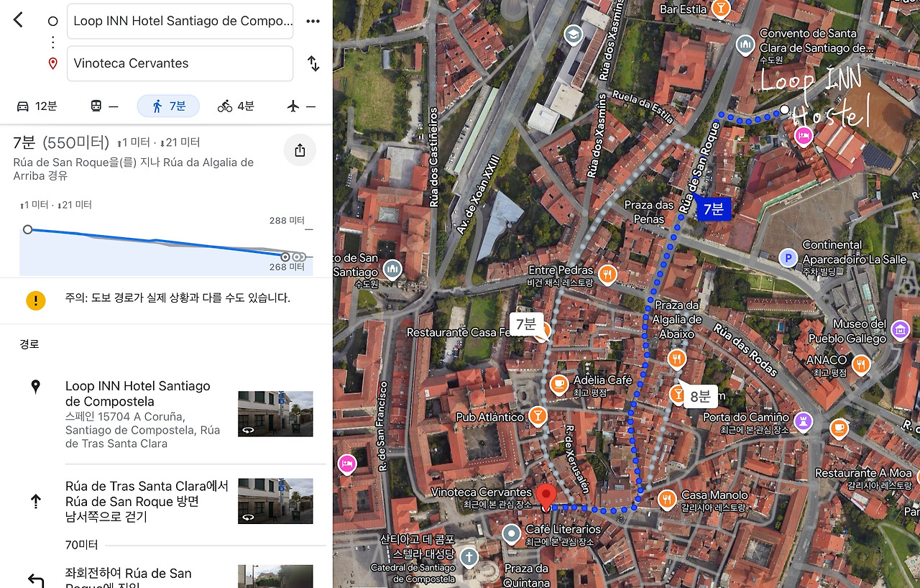Select the walking tab showing 7분
This screenshot has height=588, width=920.
tap(168, 106)
